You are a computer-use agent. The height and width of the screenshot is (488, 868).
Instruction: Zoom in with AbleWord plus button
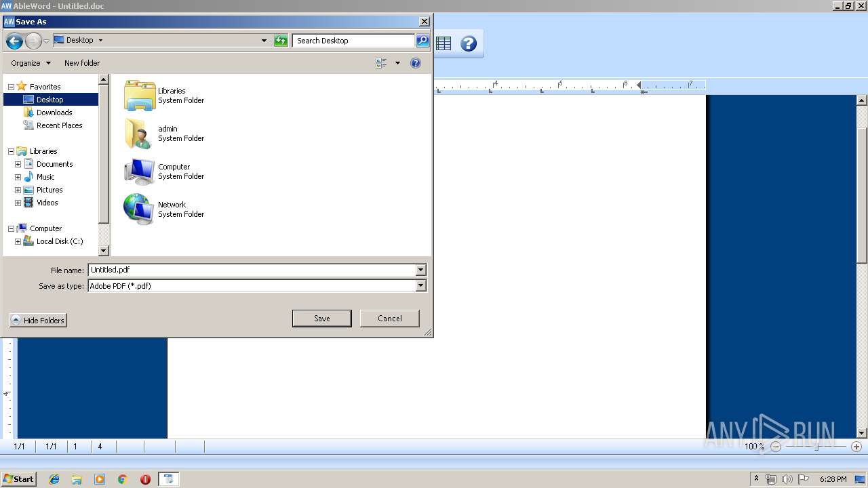(x=856, y=447)
